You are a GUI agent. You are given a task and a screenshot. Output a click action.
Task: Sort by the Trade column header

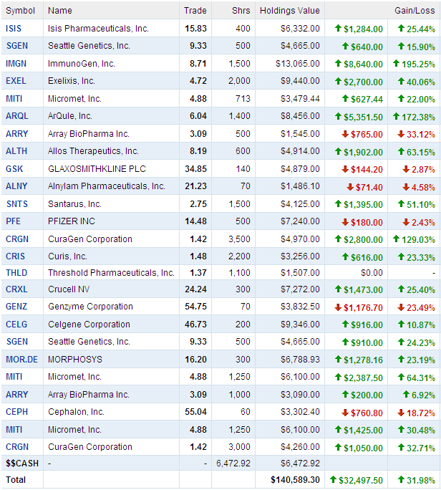pos(195,11)
